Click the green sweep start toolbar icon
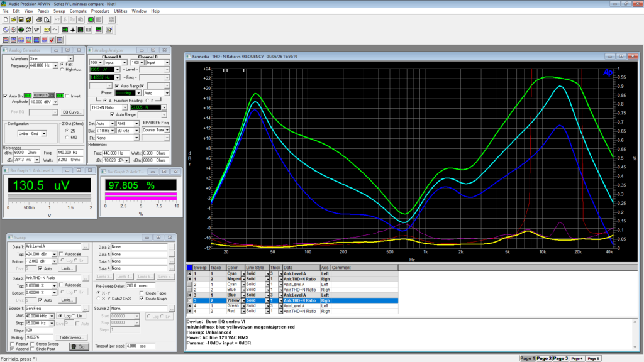This screenshot has width=644, height=362. click(91, 20)
